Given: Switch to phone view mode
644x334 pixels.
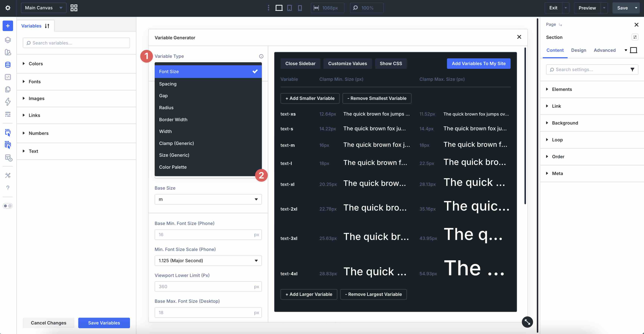Looking at the screenshot, I should [x=300, y=8].
